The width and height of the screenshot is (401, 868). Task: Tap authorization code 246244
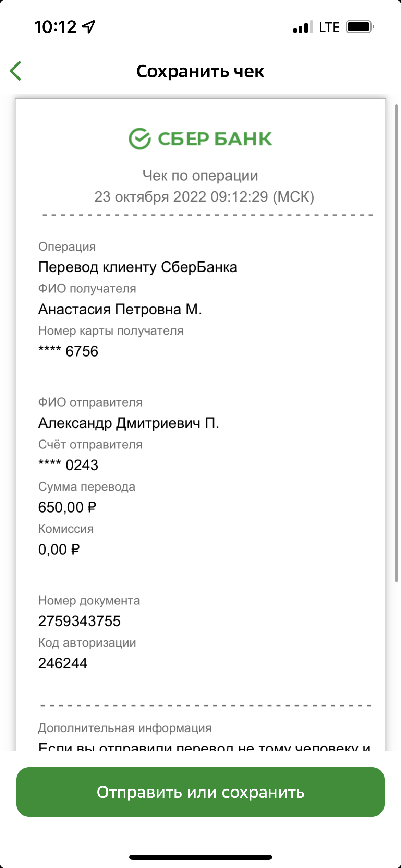point(63,663)
